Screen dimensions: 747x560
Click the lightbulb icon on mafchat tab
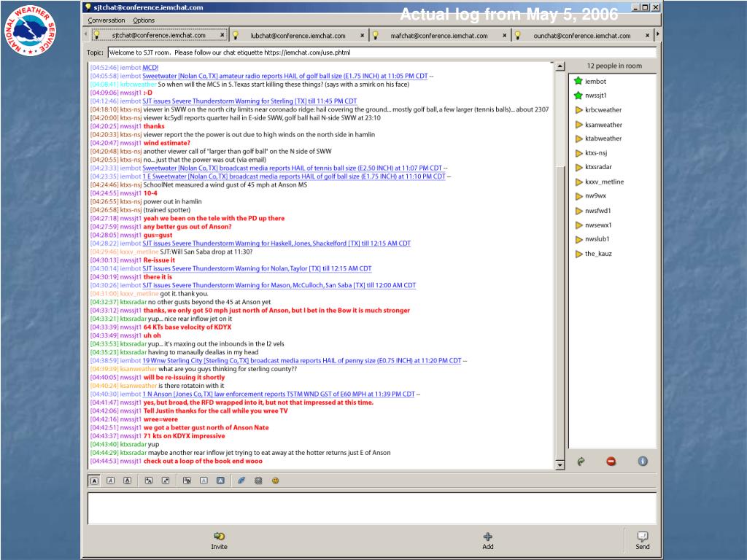pos(376,35)
